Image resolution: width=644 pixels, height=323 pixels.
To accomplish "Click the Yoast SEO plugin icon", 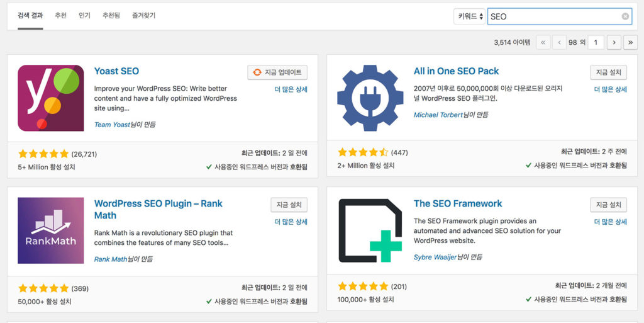I will [50, 98].
